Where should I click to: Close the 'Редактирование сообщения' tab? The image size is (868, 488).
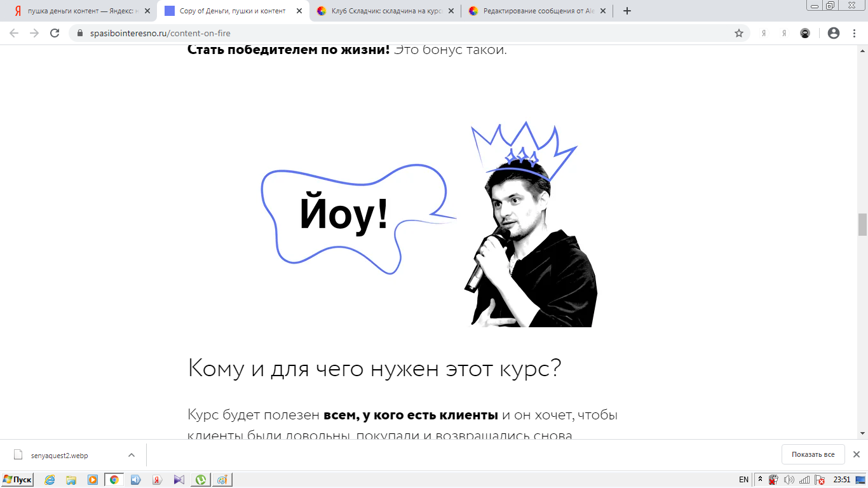[x=603, y=11]
